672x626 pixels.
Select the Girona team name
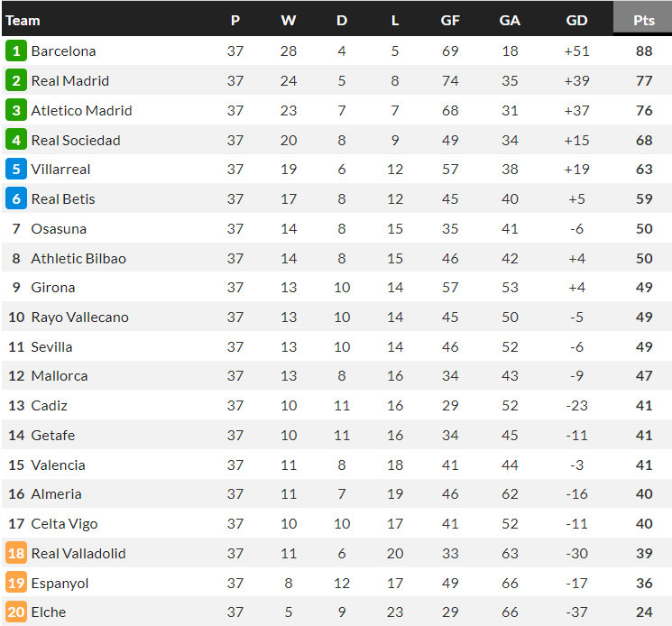(x=53, y=288)
